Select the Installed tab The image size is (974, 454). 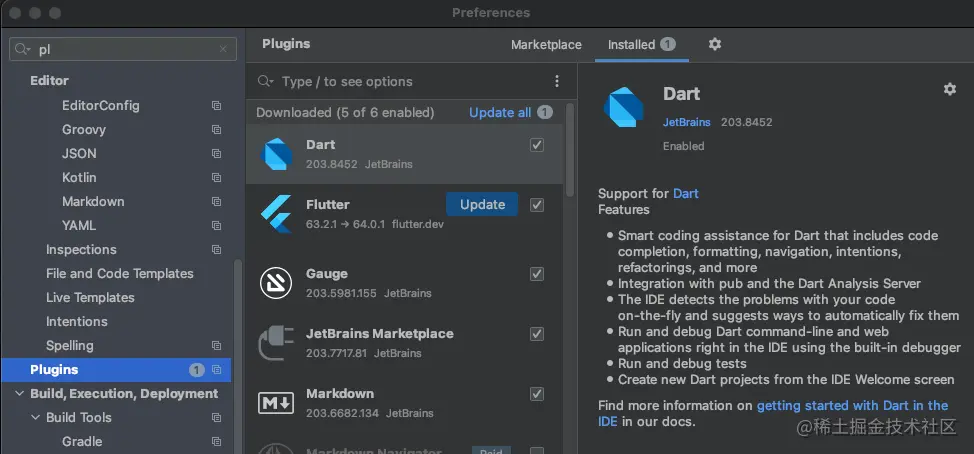point(631,45)
